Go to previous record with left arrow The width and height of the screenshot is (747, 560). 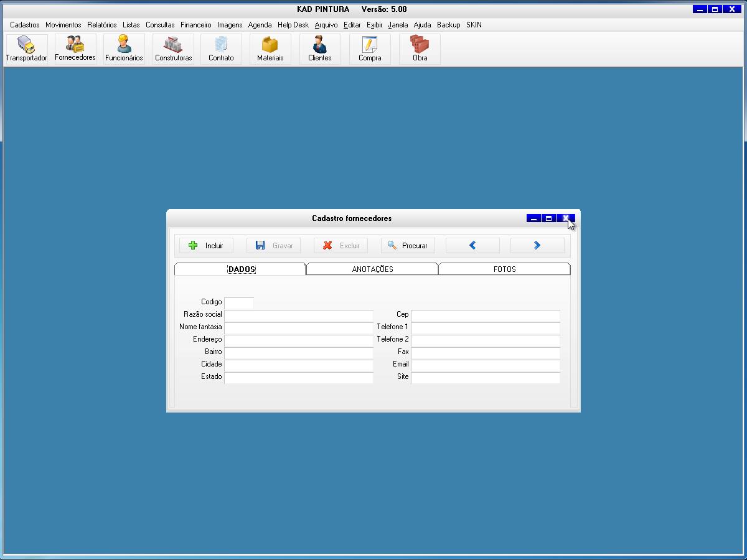point(472,246)
